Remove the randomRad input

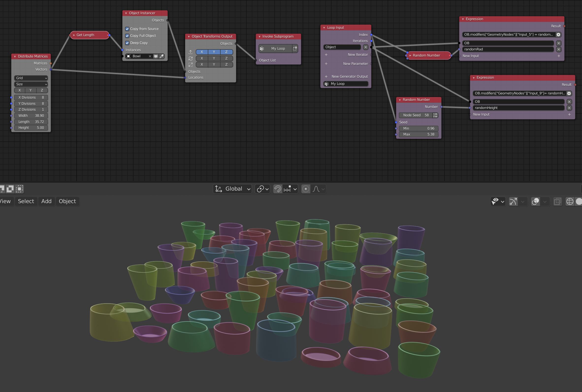tap(558, 49)
